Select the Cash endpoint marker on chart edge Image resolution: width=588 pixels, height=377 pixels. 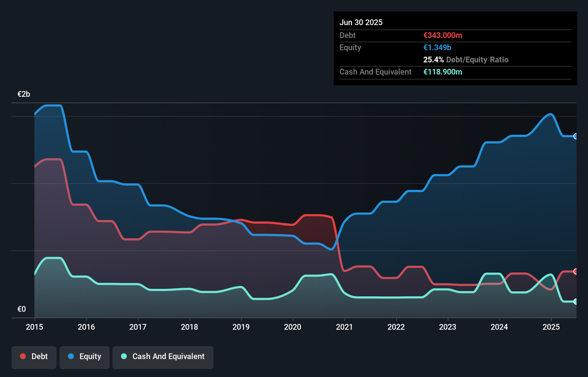(x=575, y=302)
